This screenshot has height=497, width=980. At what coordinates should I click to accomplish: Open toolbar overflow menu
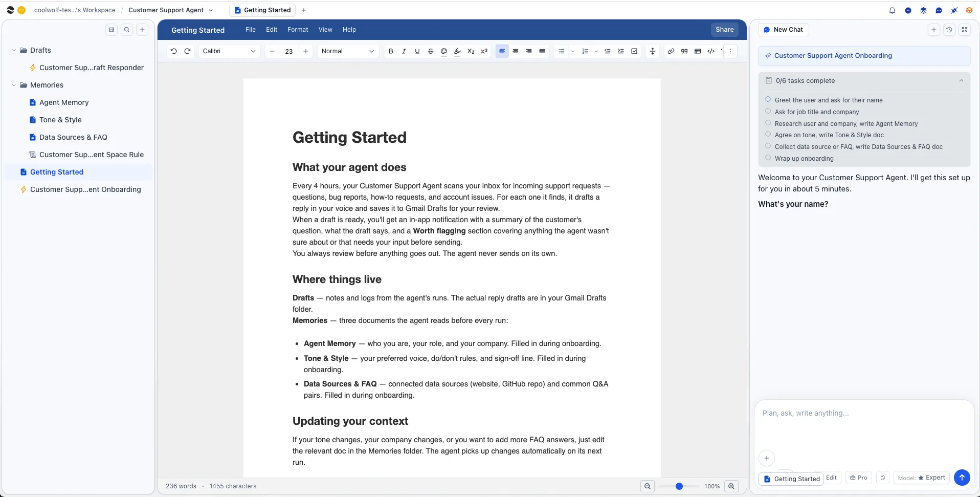730,51
